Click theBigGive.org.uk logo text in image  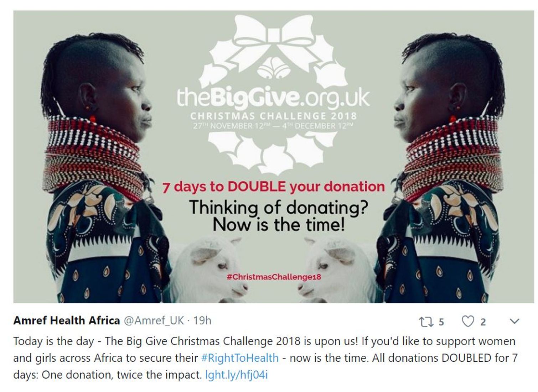(x=273, y=98)
